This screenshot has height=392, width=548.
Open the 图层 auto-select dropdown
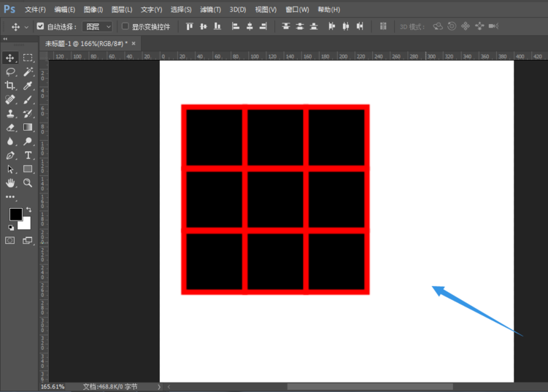click(x=98, y=26)
